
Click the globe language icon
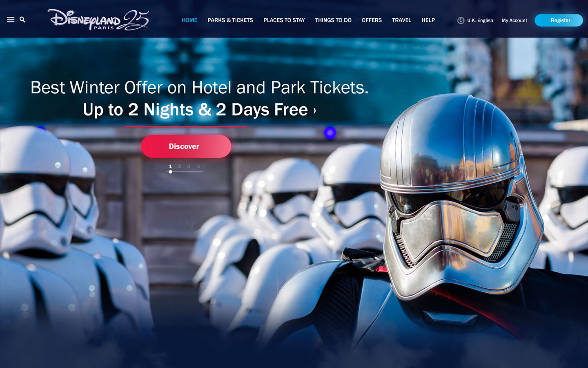[461, 20]
